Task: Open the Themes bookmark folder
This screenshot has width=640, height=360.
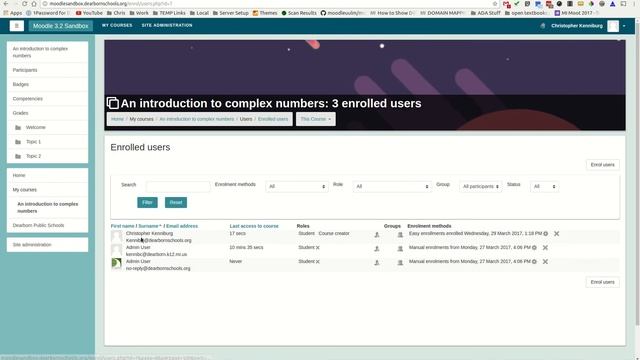Action: pos(265,13)
